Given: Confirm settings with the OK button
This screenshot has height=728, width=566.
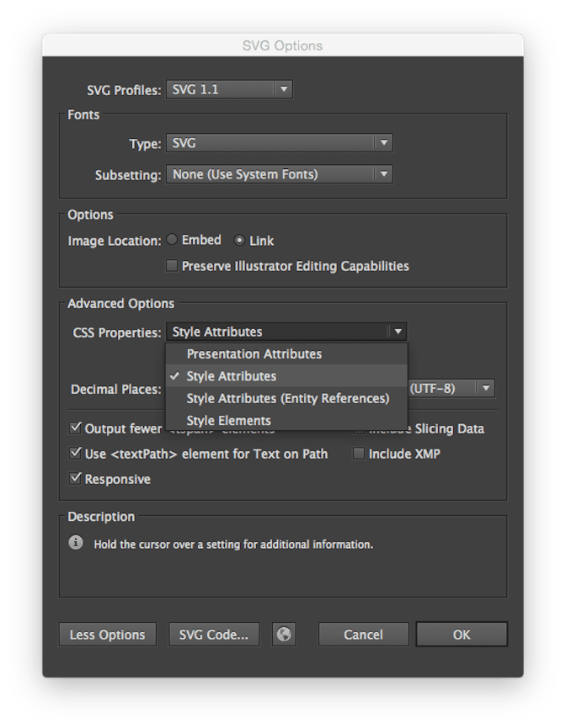Looking at the screenshot, I should coord(462,634).
